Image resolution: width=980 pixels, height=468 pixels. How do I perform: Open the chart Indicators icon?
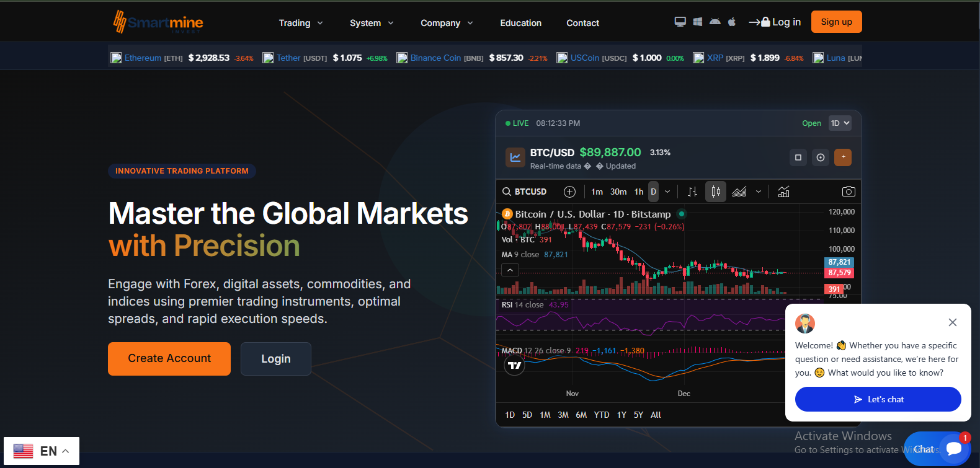783,192
